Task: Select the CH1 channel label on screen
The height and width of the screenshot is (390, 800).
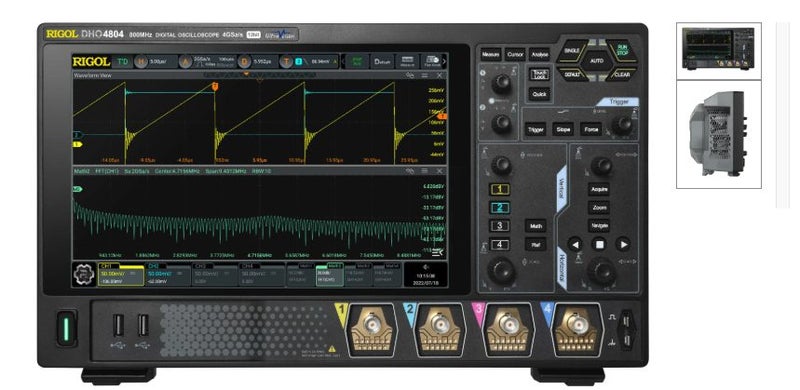Action: (107, 266)
